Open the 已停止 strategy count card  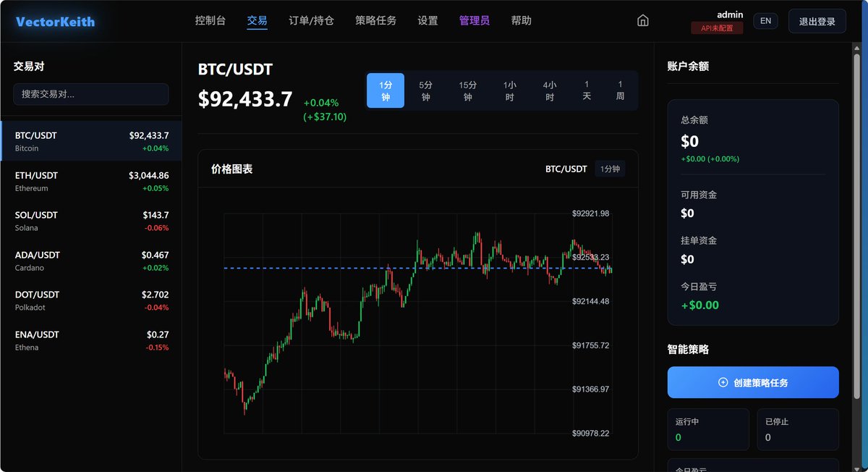point(798,429)
